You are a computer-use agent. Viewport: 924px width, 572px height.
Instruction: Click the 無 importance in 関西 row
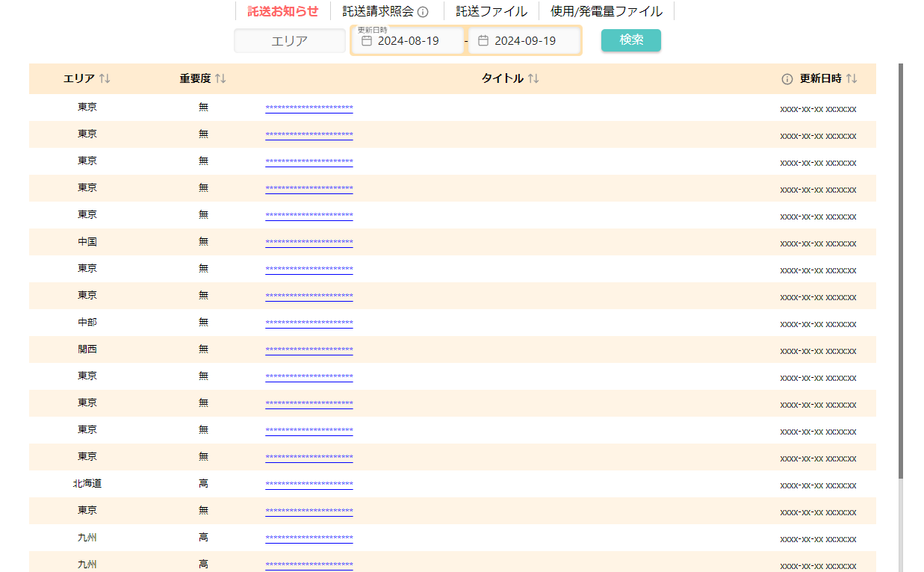(203, 349)
